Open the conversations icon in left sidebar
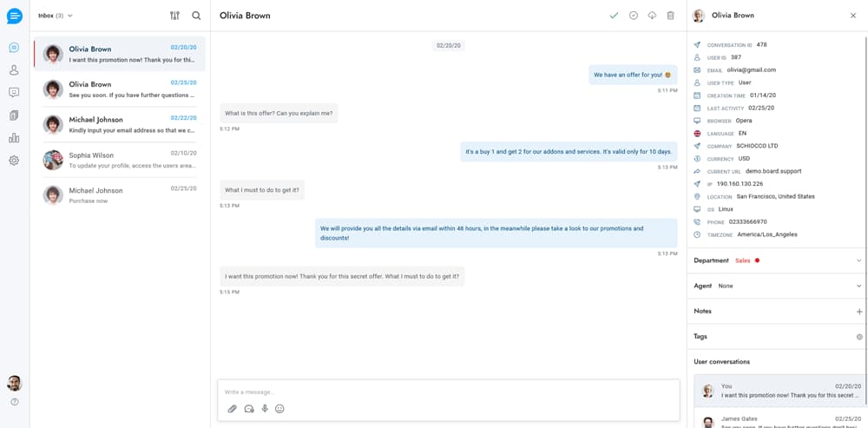This screenshot has width=868, height=428. click(15, 48)
